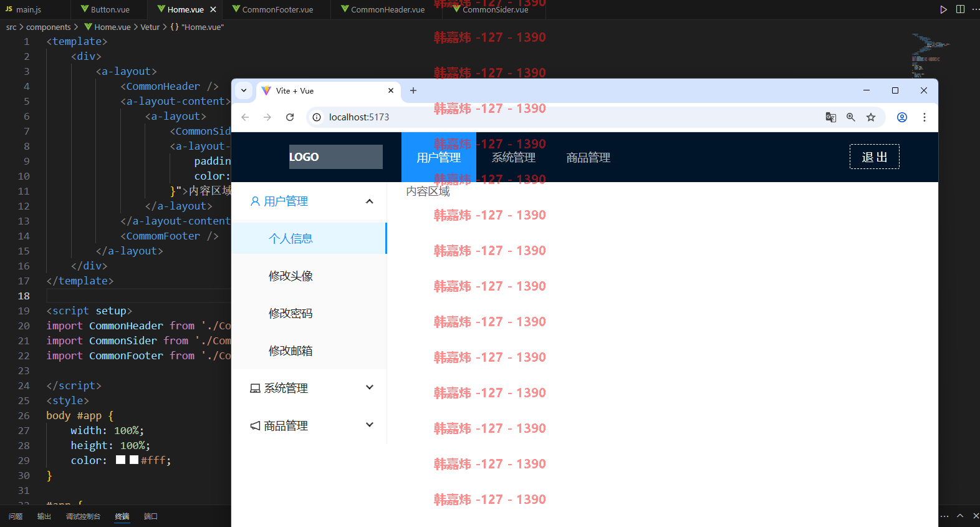Image resolution: width=980 pixels, height=527 pixels.
Task: Click the VS Code run file play icon
Action: (x=943, y=9)
